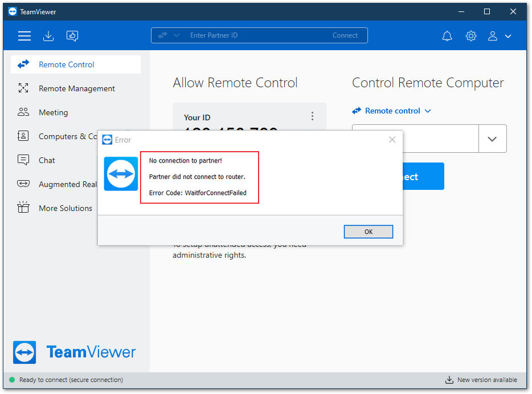Click OK in the Error dialog

click(369, 231)
